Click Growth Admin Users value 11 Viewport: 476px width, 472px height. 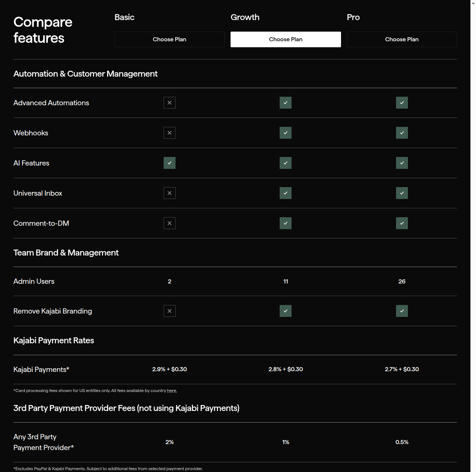pyautogui.click(x=286, y=282)
